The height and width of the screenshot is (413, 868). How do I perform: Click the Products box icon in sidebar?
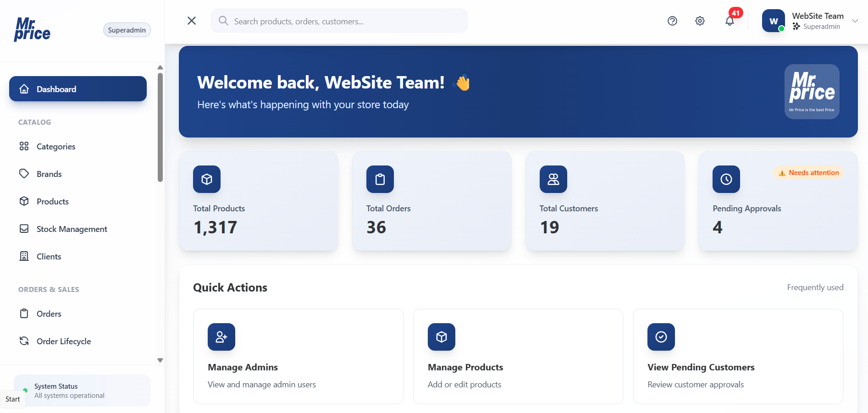pos(24,201)
